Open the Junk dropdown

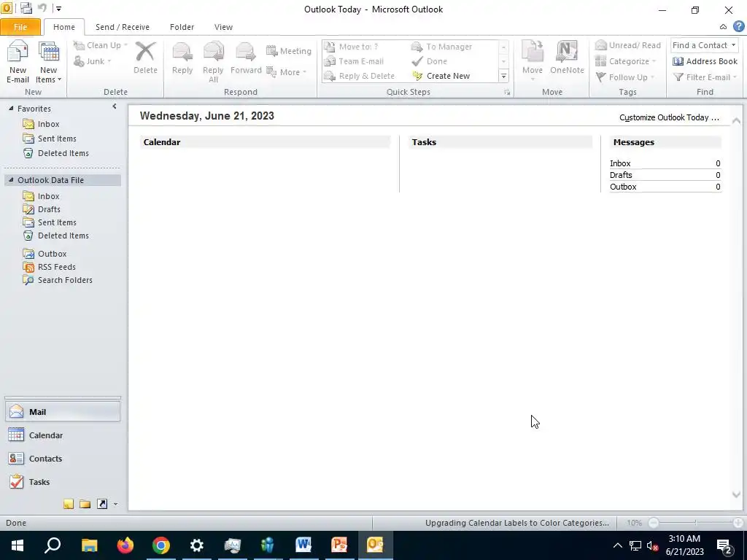93,61
